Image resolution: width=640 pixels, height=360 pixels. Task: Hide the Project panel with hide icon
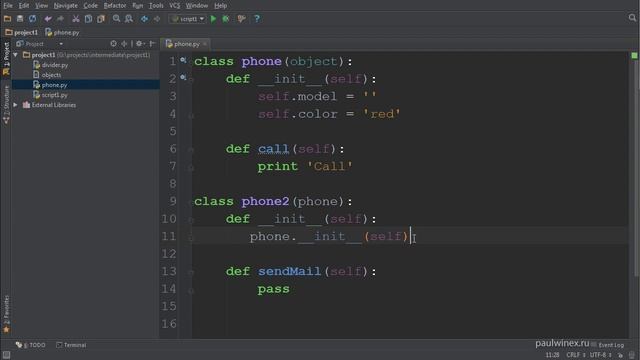point(152,44)
